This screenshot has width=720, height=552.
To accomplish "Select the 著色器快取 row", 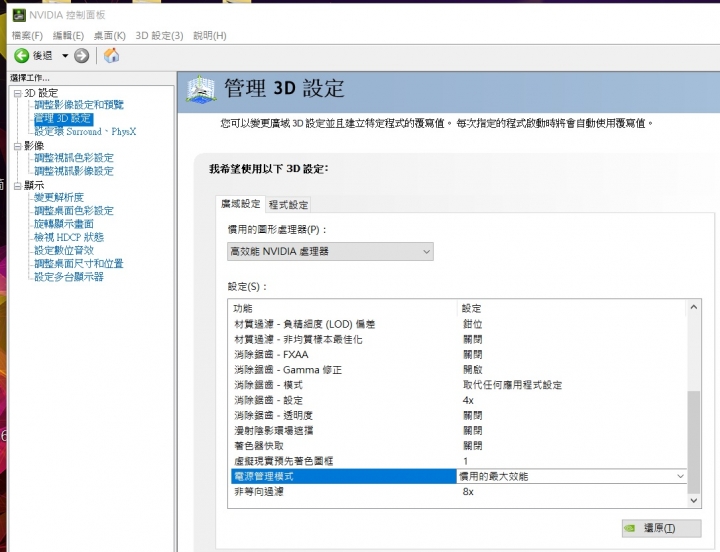I will coord(458,446).
